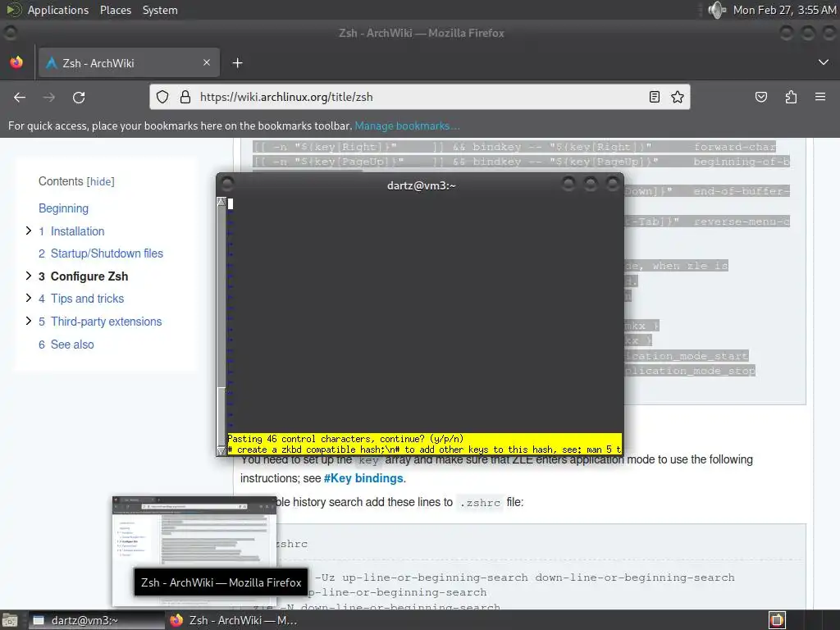
Task: Jump to Beginning in contents
Action: 64,208
